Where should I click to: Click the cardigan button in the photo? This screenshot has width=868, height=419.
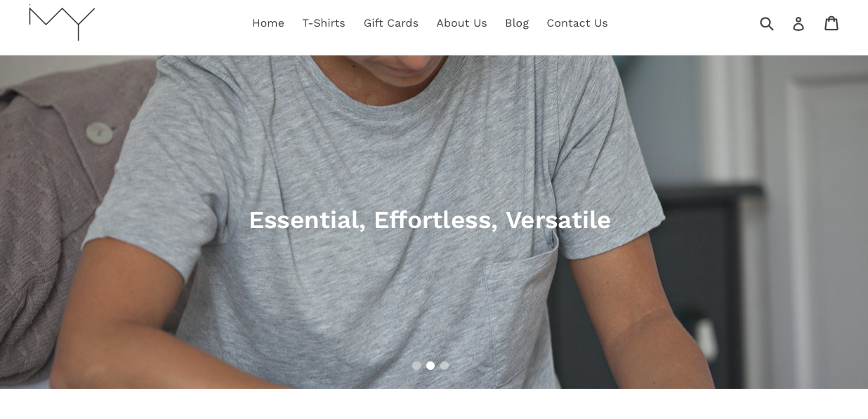pyautogui.click(x=99, y=132)
